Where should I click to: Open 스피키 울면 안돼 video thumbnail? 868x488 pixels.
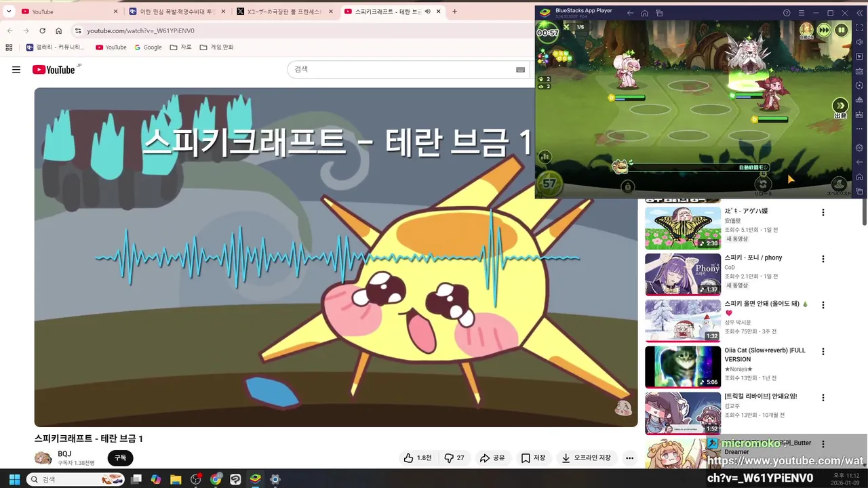click(683, 321)
